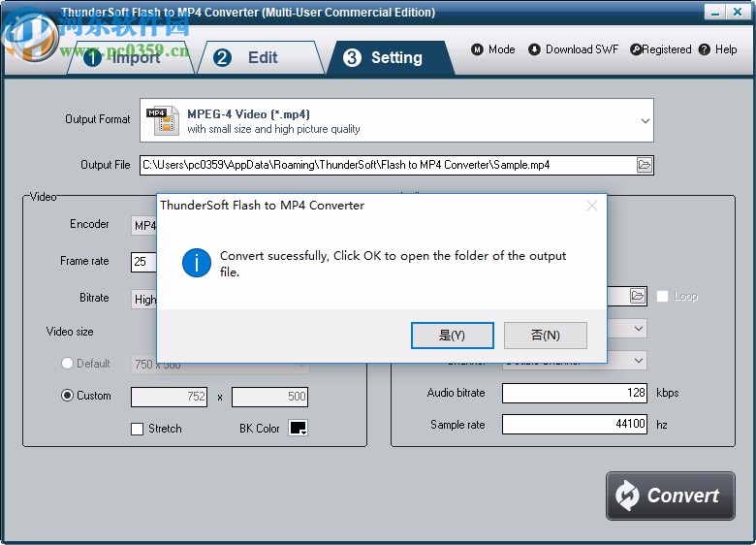Switch to the Edit tab
The width and height of the screenshot is (756, 545).
(x=261, y=57)
